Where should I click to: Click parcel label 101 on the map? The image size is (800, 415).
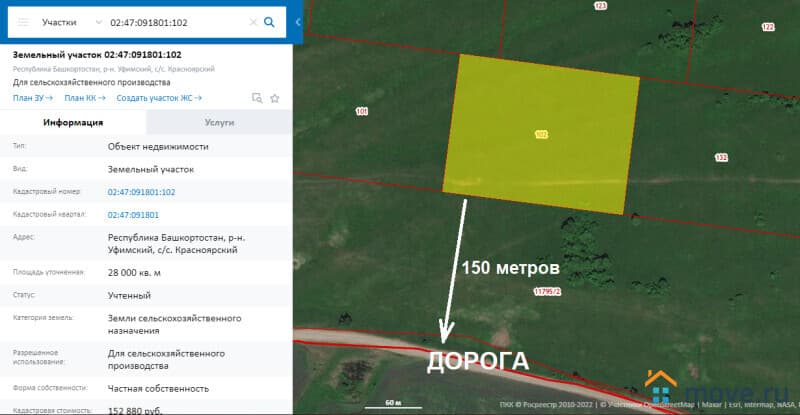[361, 111]
